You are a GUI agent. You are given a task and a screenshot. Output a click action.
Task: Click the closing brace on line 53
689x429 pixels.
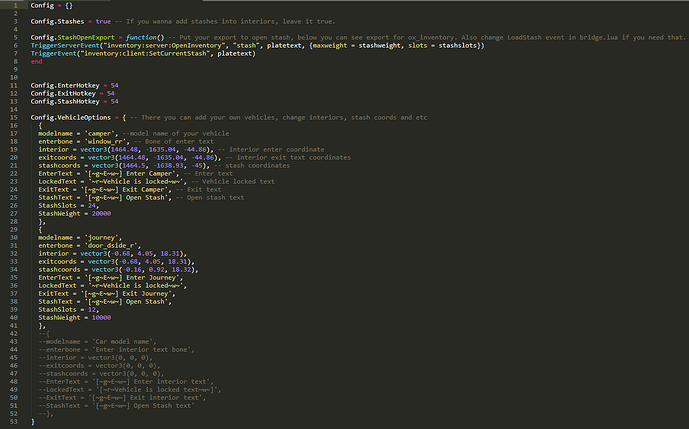point(33,422)
